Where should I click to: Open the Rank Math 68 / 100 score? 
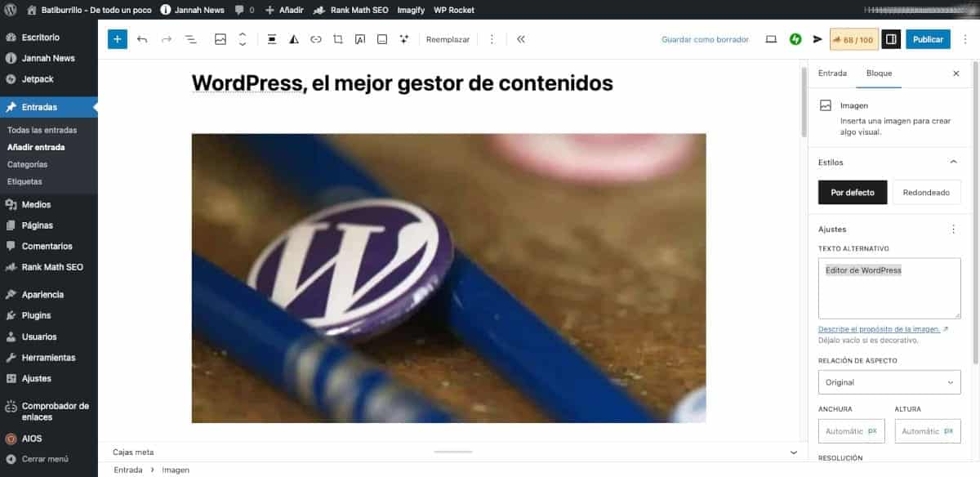click(x=853, y=39)
